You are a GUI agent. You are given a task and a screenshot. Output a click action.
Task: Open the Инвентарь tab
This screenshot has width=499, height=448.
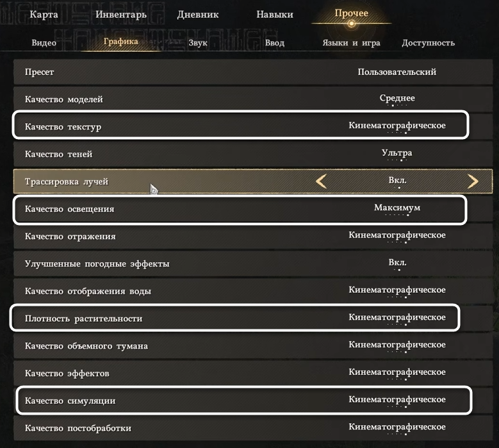tap(121, 14)
